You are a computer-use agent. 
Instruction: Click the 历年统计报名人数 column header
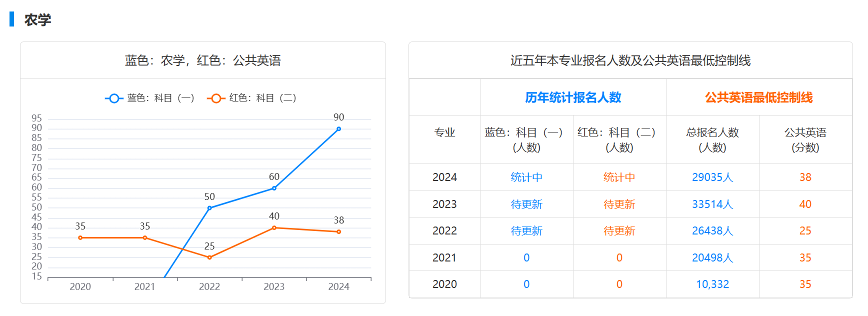tap(573, 97)
